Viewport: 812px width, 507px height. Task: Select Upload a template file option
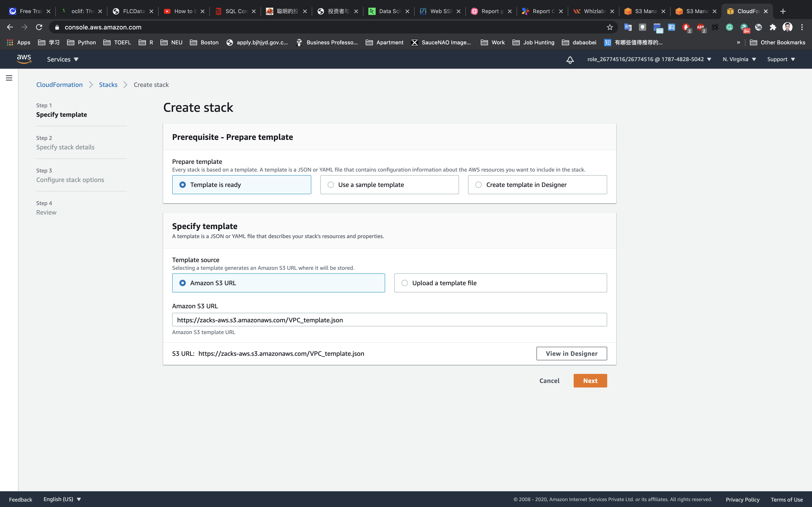tap(500, 283)
